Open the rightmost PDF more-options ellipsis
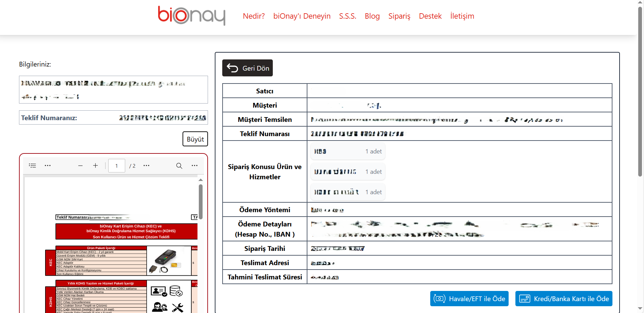 194,166
